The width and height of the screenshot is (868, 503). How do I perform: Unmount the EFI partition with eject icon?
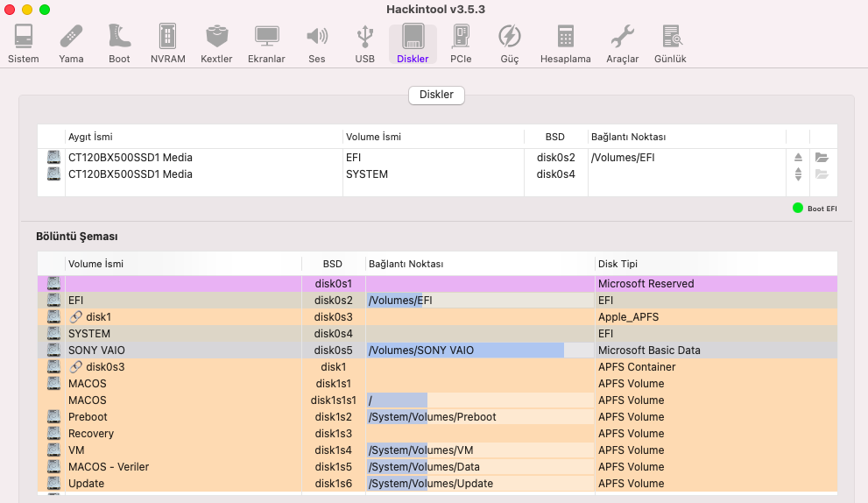[x=798, y=158]
